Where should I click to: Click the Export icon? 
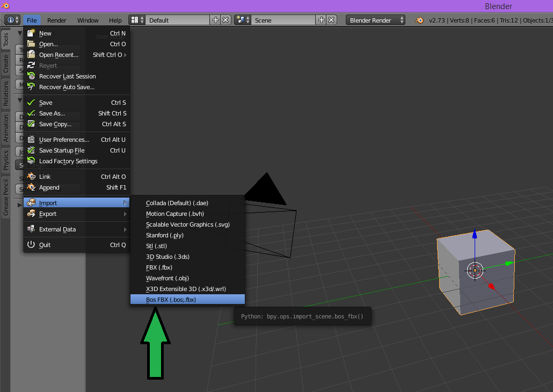pos(31,214)
